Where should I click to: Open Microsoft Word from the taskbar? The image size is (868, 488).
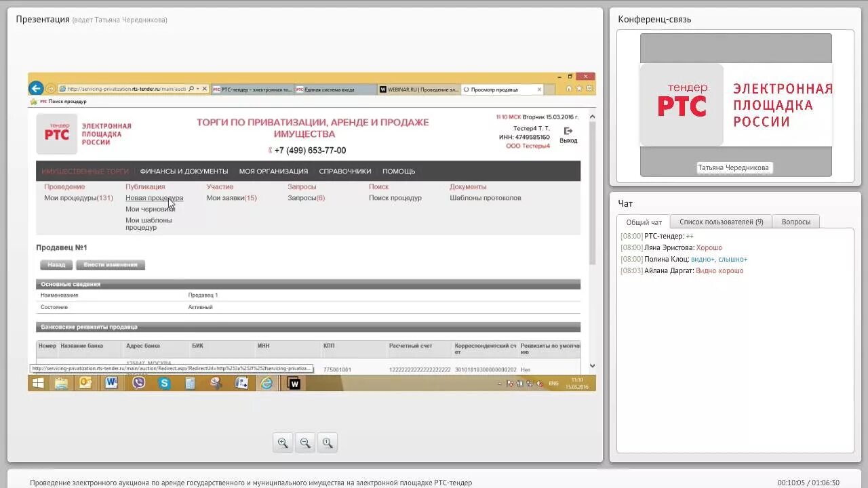pos(111,383)
